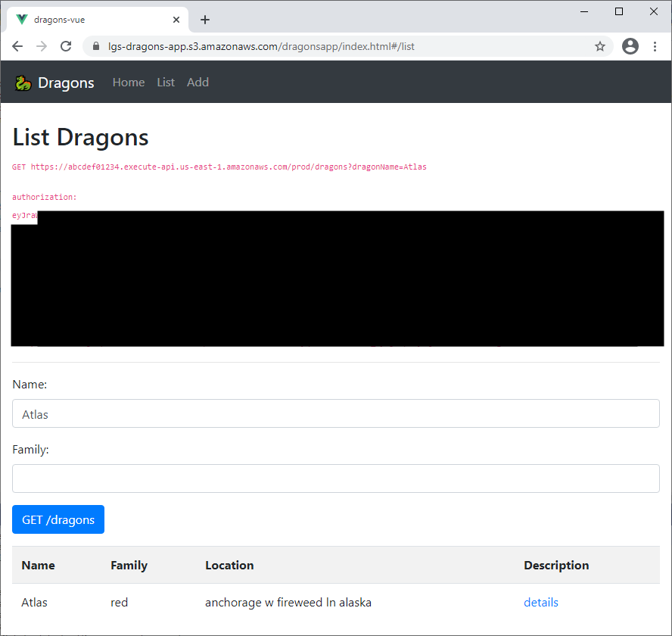Image resolution: width=672 pixels, height=636 pixels.
Task: Click inside the Name input field
Action: 335,413
